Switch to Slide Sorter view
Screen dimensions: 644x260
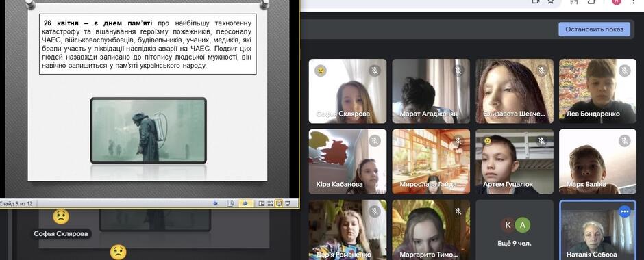coord(270,203)
